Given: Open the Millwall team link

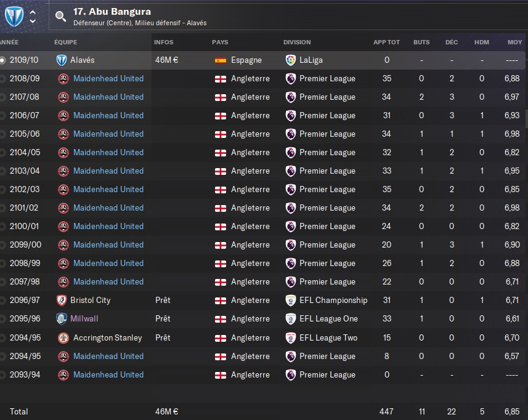Looking at the screenshot, I should (x=84, y=319).
